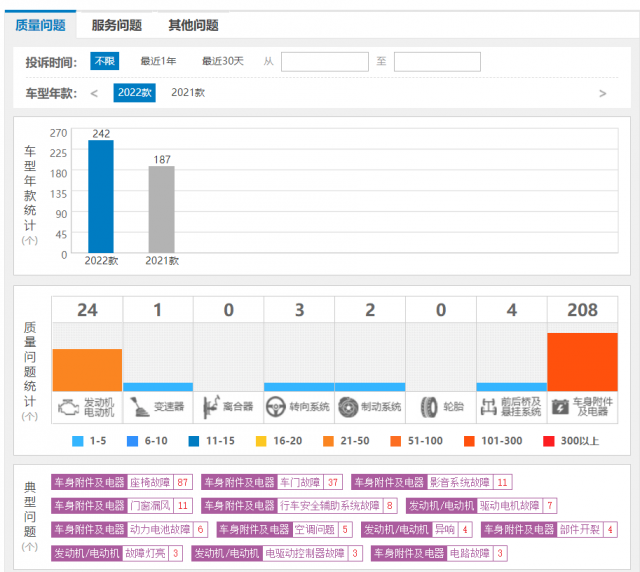Click the clutch (离合器) pedal icon
This screenshot has height=572, width=640.
(x=211, y=407)
